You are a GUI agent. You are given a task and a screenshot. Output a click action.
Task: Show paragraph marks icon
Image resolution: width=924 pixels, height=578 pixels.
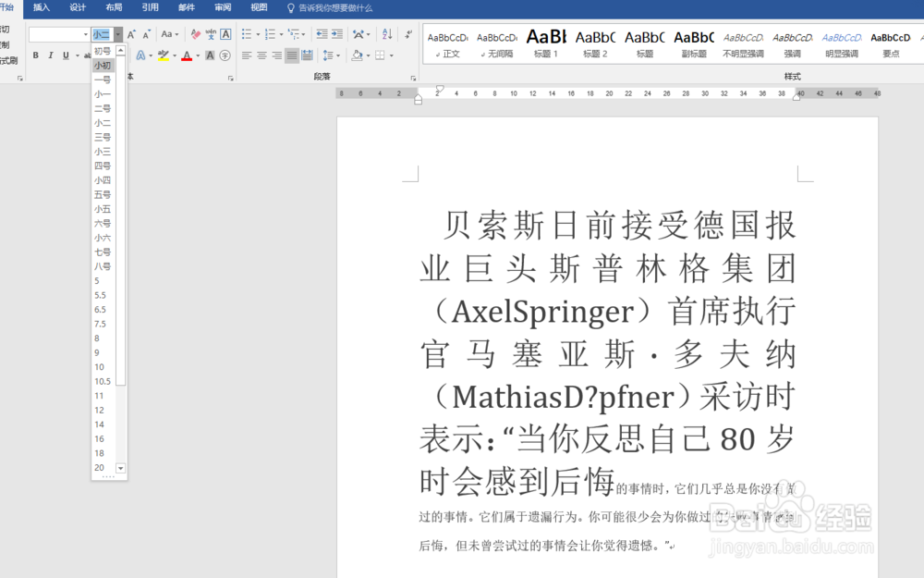(408, 34)
